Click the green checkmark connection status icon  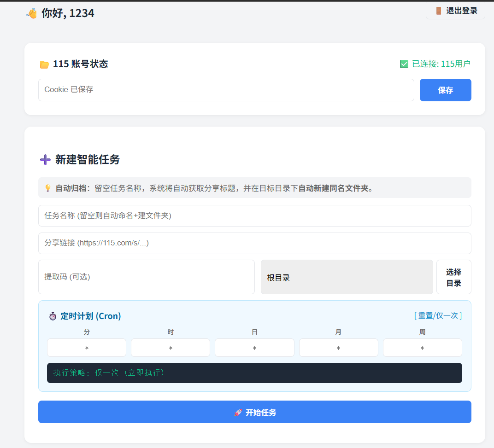click(404, 64)
